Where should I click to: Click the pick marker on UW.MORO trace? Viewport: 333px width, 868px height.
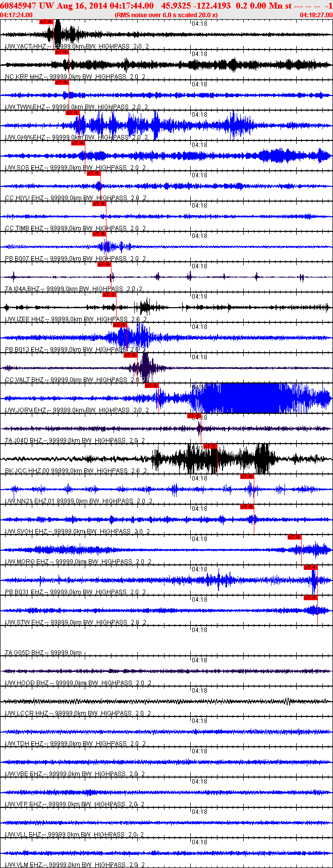(x=294, y=537)
